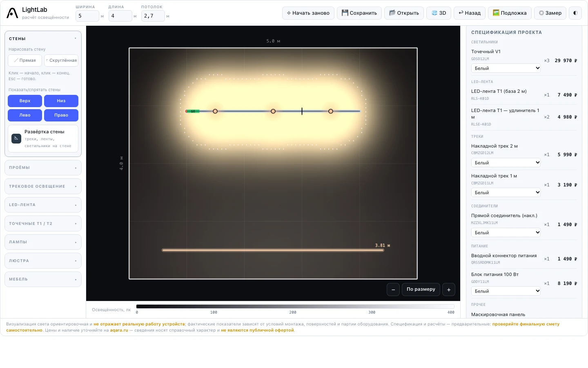Open color dropdown for Блок питания 100 Вт
The height and width of the screenshot is (368, 588).
506,291
